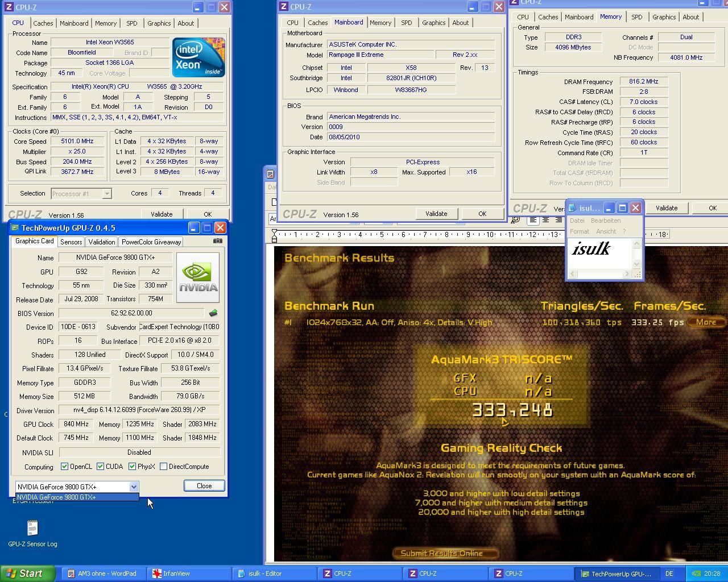Click the GPU Clock value 840 MHz
This screenshot has width=728, height=582.
click(76, 424)
